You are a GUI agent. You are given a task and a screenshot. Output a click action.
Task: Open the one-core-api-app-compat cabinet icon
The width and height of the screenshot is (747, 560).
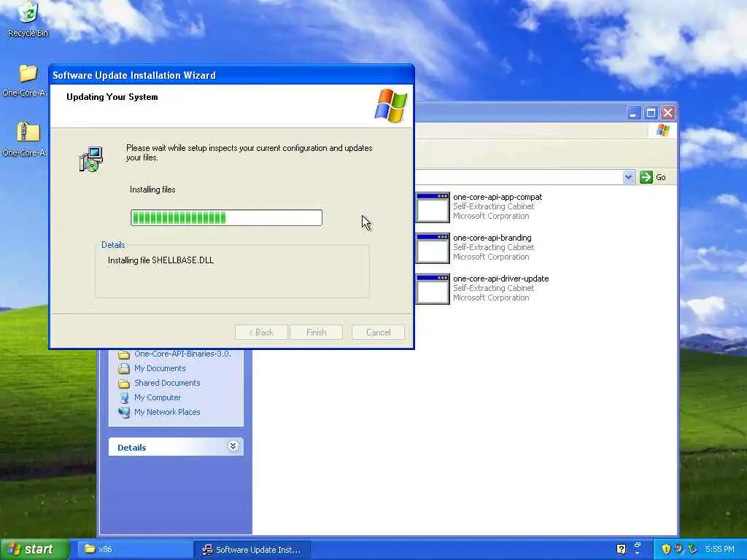pos(433,207)
